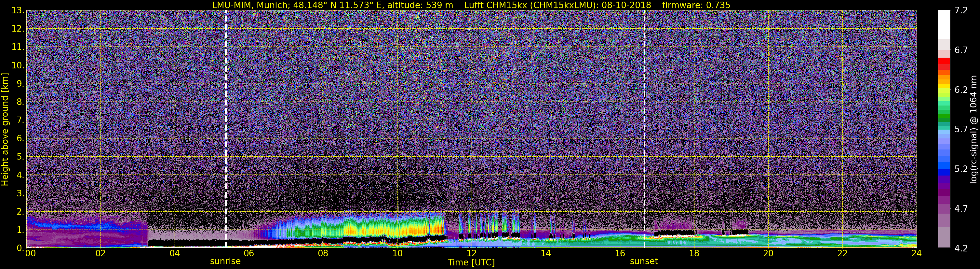
Task: Click the colorbar tick label '7.2'
Action: [x=961, y=11]
